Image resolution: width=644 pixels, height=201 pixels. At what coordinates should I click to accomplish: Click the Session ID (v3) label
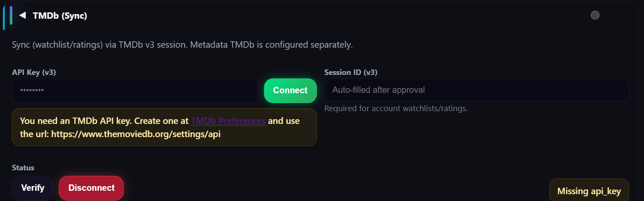pos(351,72)
